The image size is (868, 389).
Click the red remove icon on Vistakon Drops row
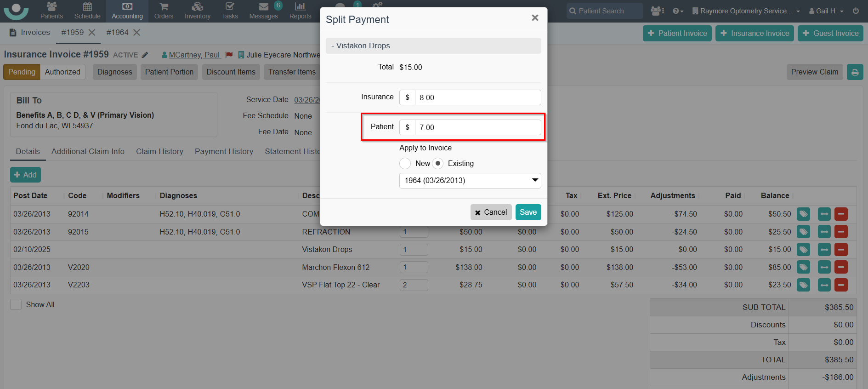pos(841,250)
